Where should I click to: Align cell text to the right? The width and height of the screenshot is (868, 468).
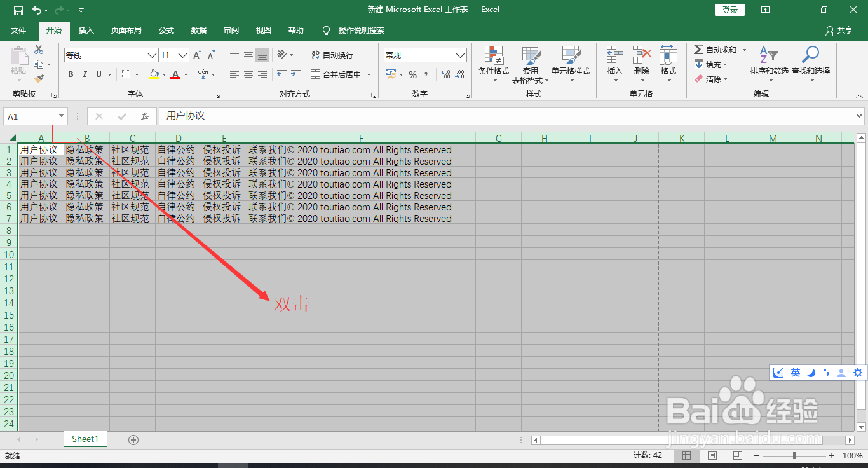(262, 74)
